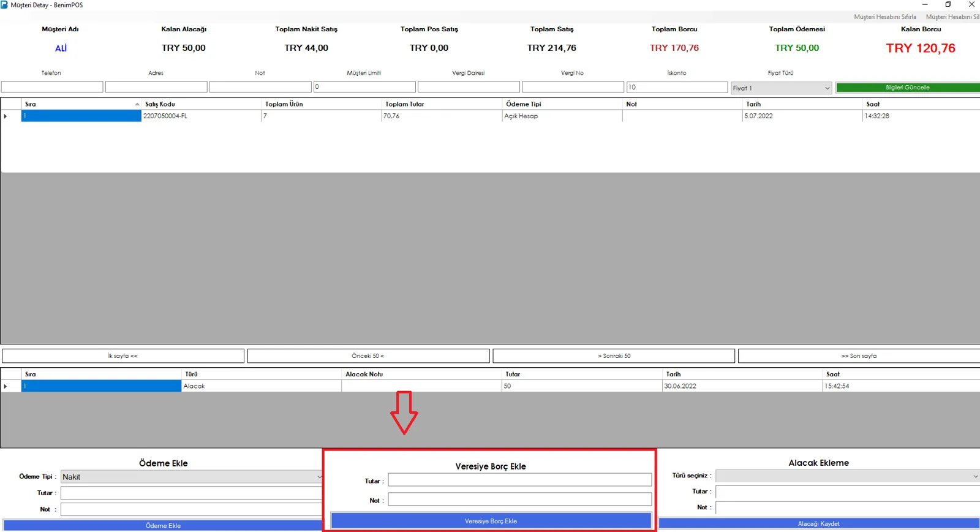Sort sales table by Toplam Tutar header
980x532 pixels.
pyautogui.click(x=442, y=104)
